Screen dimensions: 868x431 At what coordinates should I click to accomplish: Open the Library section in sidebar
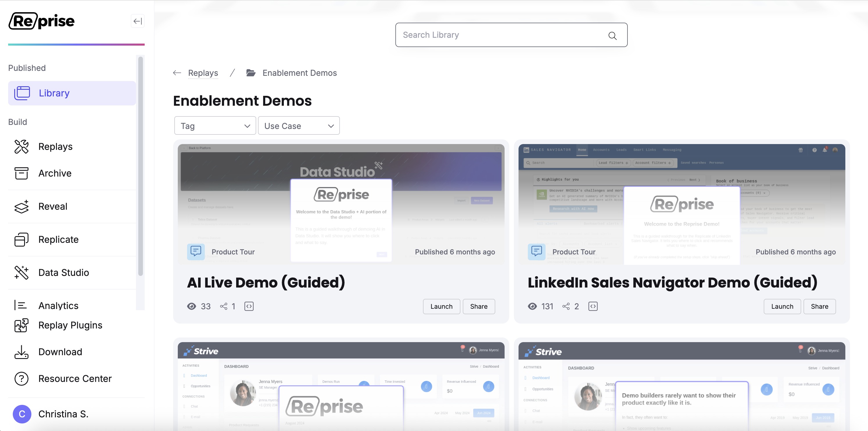(72, 93)
